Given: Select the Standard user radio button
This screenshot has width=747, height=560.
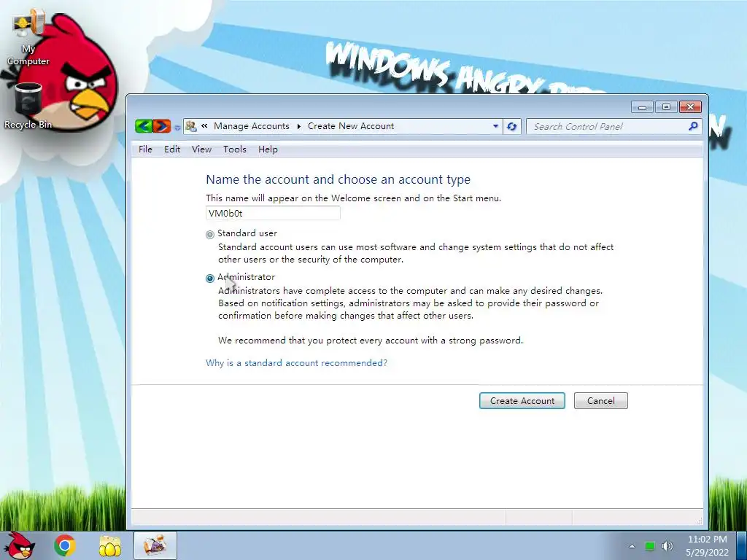Looking at the screenshot, I should (210, 234).
